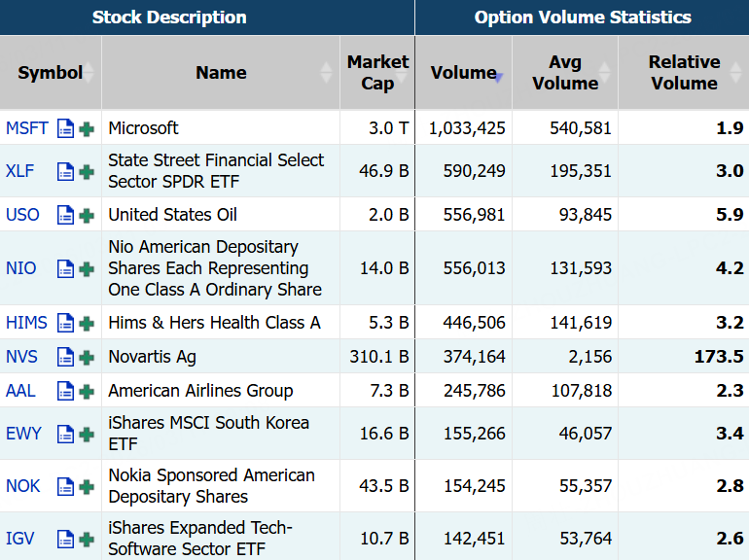Follow the HIMS symbol link

[x=26, y=323]
